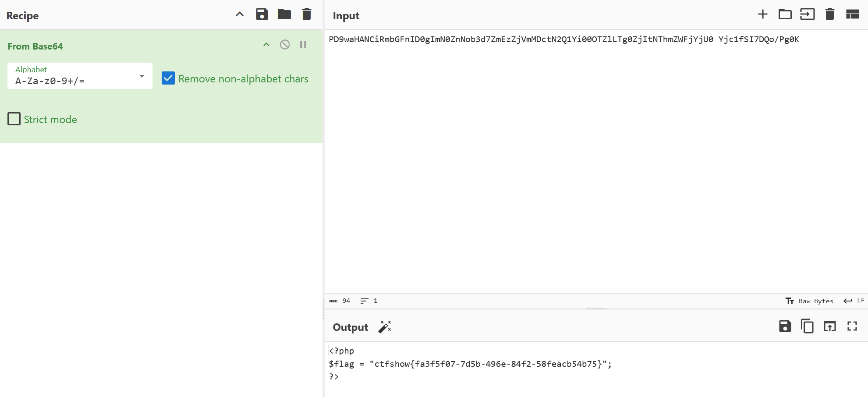Save the current recipe
The image size is (868, 397).
[x=262, y=14]
